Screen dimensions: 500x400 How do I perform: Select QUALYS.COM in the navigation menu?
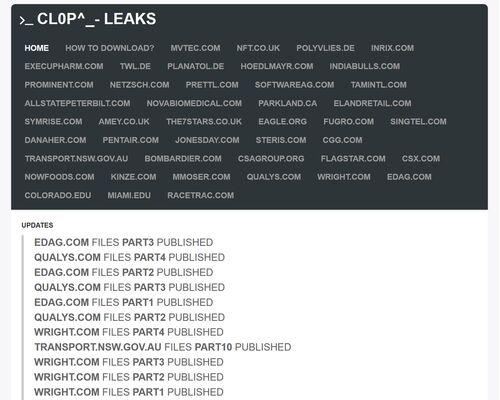pos(274,177)
